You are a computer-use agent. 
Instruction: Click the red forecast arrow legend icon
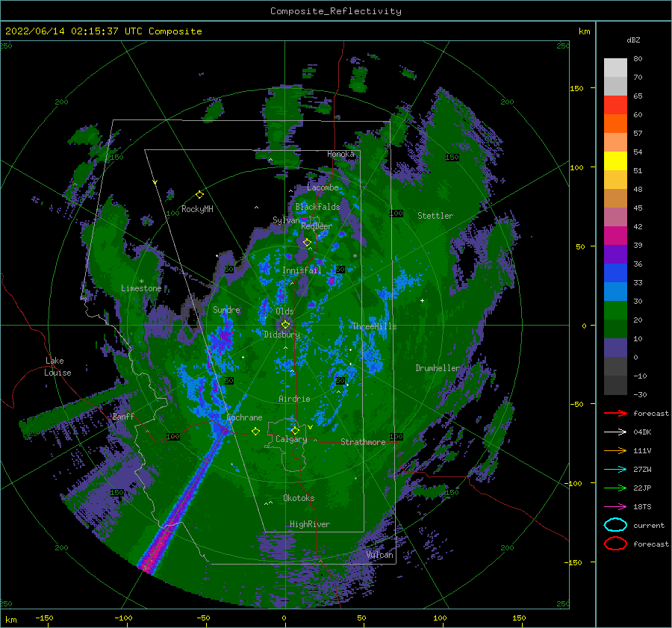[x=615, y=413]
